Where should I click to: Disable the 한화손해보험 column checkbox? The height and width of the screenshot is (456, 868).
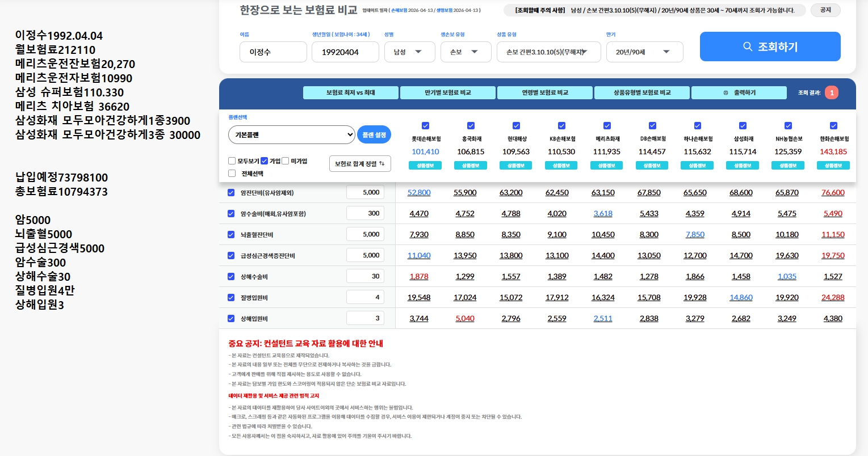[833, 125]
